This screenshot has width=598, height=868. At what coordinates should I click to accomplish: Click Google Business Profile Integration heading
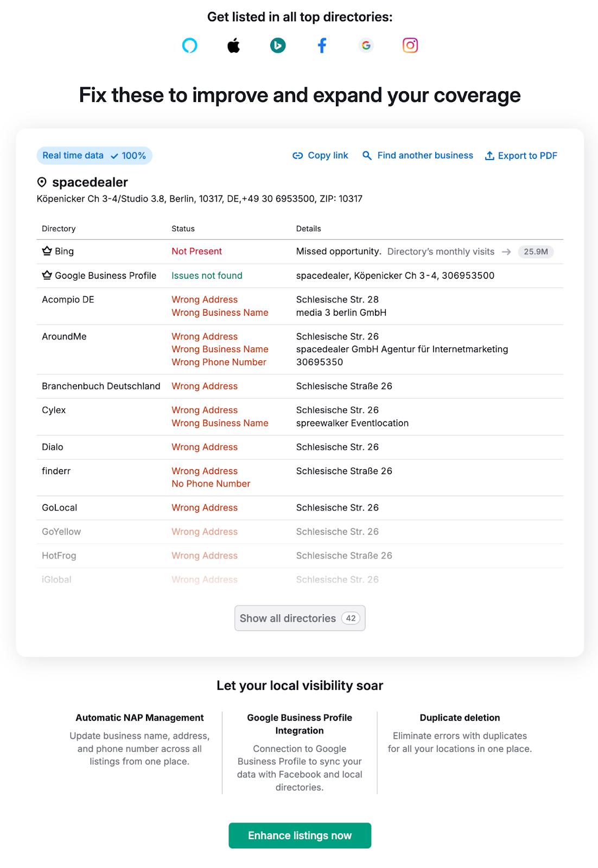pos(300,724)
